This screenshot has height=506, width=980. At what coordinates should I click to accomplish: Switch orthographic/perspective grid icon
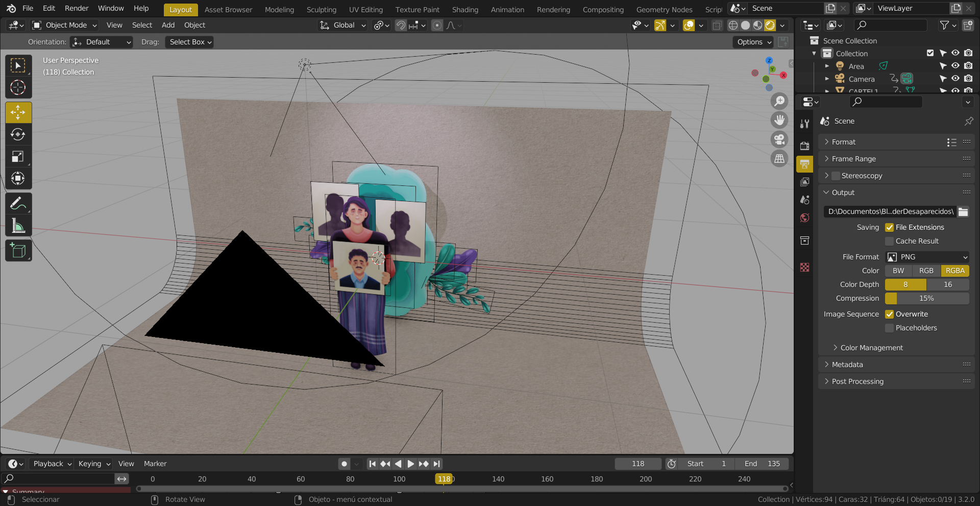coord(779,159)
